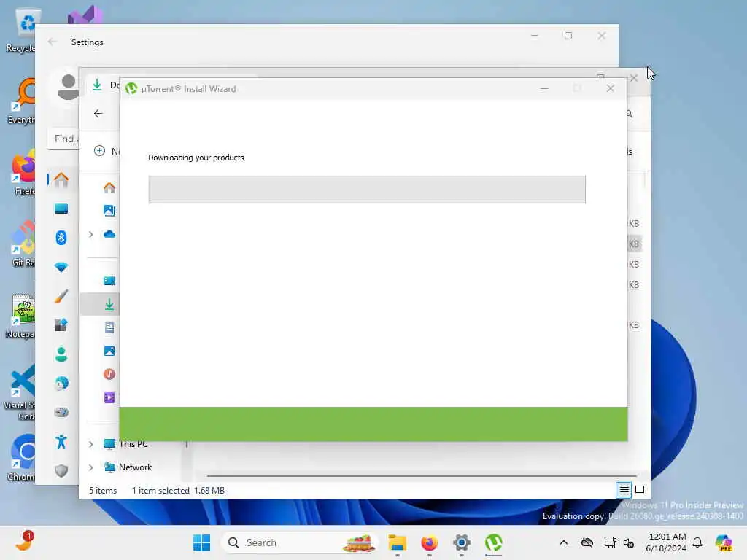The height and width of the screenshot is (560, 747).
Task: Open Gaming category in Settings sidebar
Action: pyautogui.click(x=61, y=413)
